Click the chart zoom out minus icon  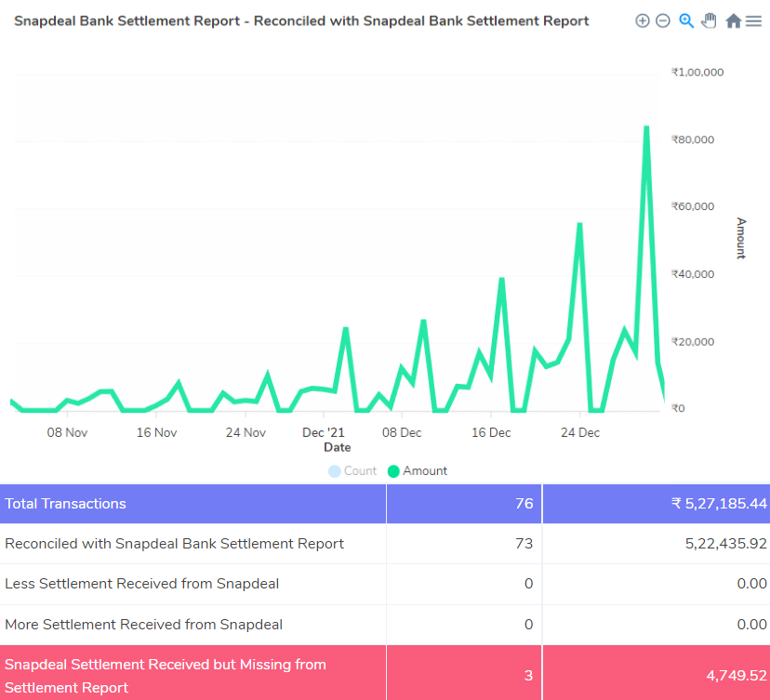[x=663, y=20]
